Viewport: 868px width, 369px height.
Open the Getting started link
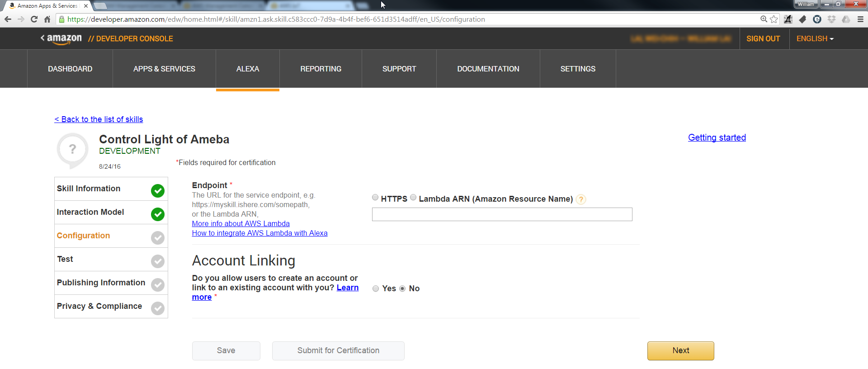[x=717, y=137]
